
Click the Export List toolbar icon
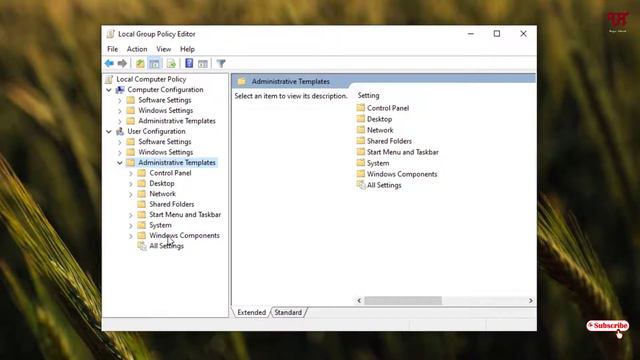171,63
